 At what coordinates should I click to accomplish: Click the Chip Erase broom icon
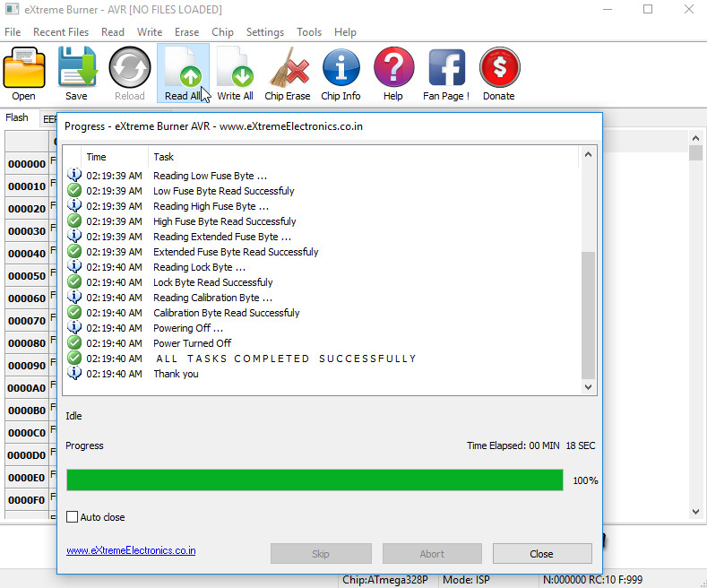coord(289,67)
